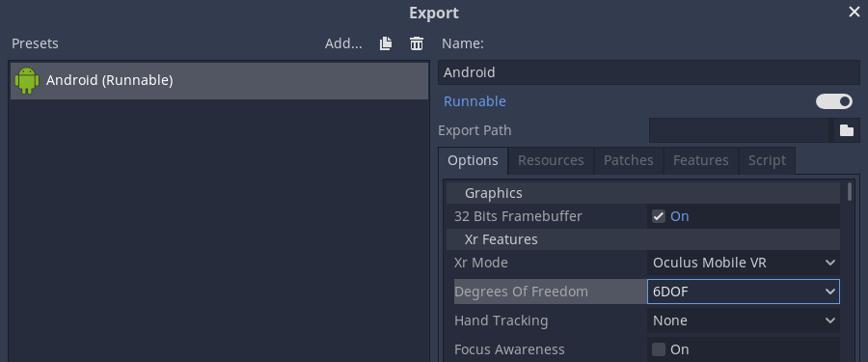Delete preset with trash icon
The height and width of the screenshot is (362, 868).
[417, 43]
